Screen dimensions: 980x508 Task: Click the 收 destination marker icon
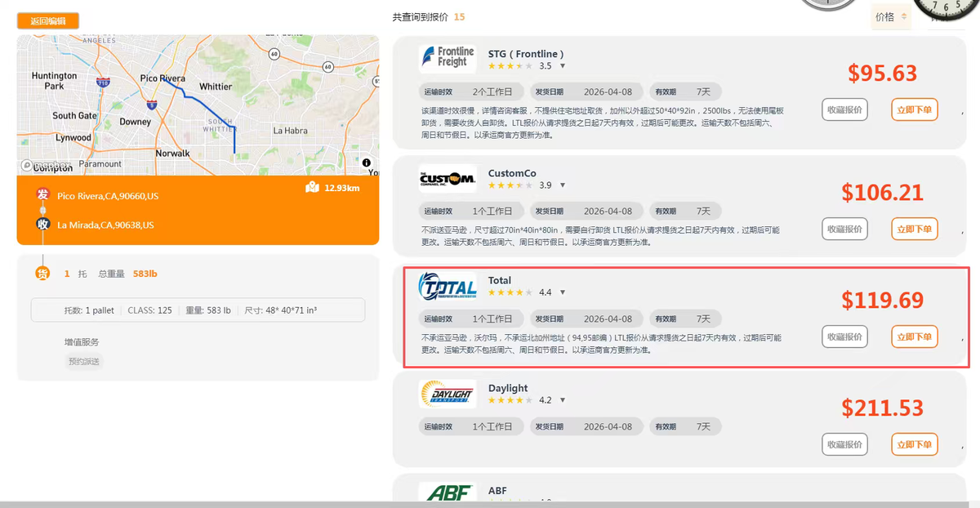point(43,224)
